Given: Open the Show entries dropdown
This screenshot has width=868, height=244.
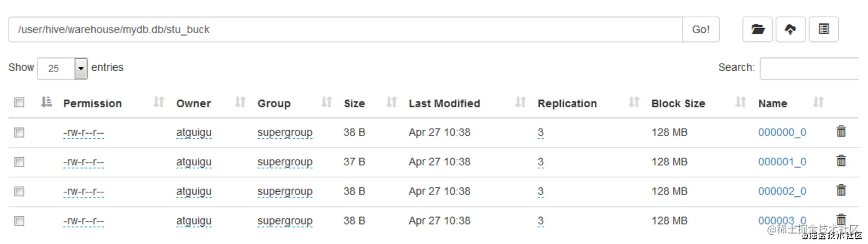Looking at the screenshot, I should pos(62,68).
